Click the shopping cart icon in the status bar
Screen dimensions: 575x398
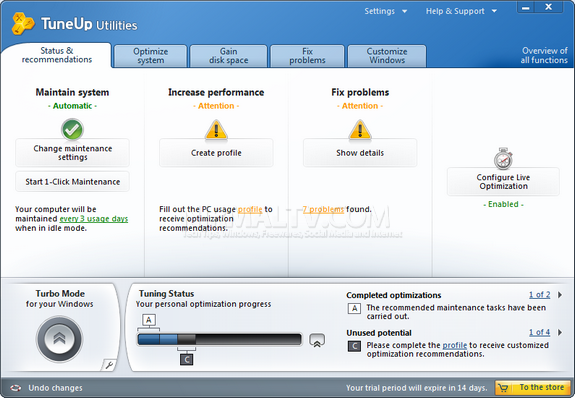click(x=503, y=388)
